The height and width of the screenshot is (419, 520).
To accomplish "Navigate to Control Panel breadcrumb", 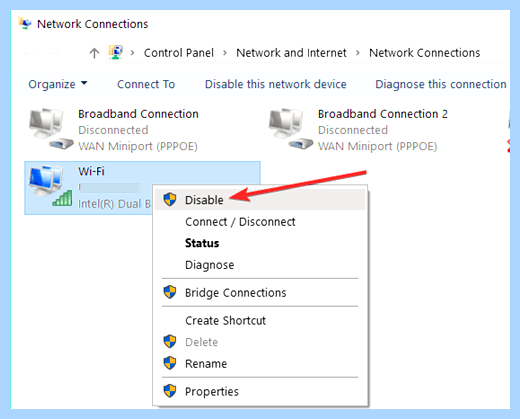I will [x=179, y=53].
